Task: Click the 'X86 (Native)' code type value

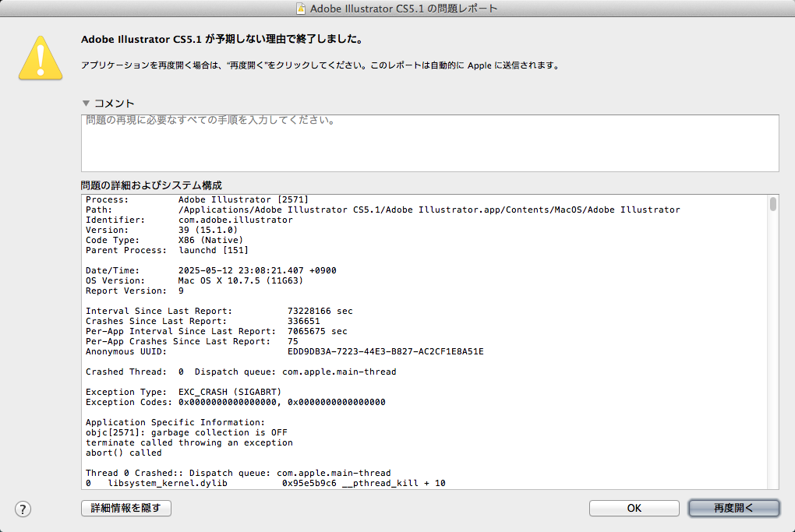Action: (210, 240)
